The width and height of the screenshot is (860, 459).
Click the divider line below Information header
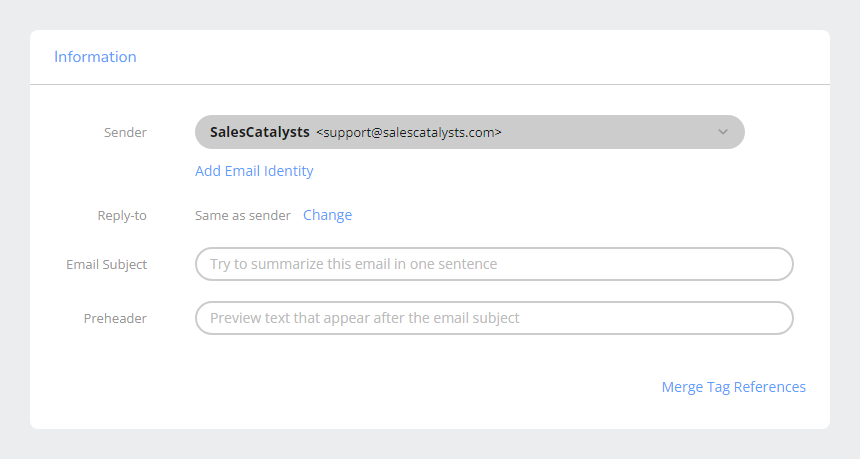(x=430, y=85)
